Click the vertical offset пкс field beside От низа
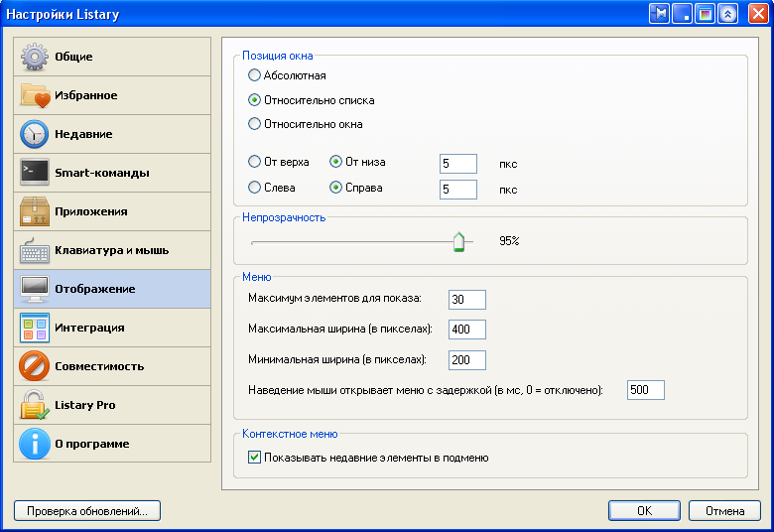The height and width of the screenshot is (532, 774). tap(458, 164)
